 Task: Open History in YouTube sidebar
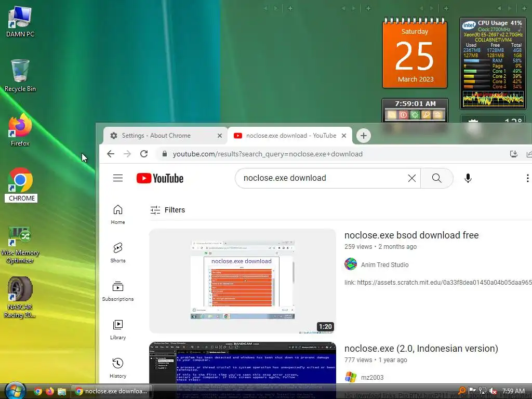coord(118,368)
